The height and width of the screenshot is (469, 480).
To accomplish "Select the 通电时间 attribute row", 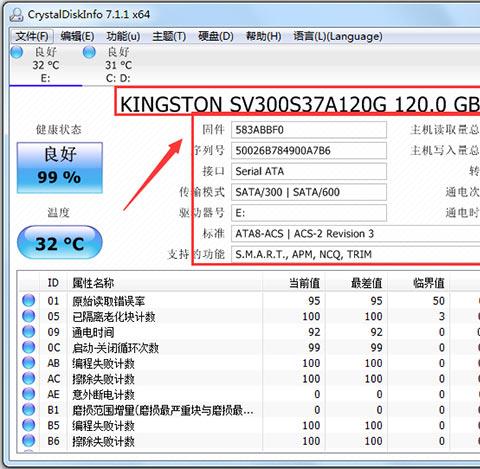I will pyautogui.click(x=249, y=332).
